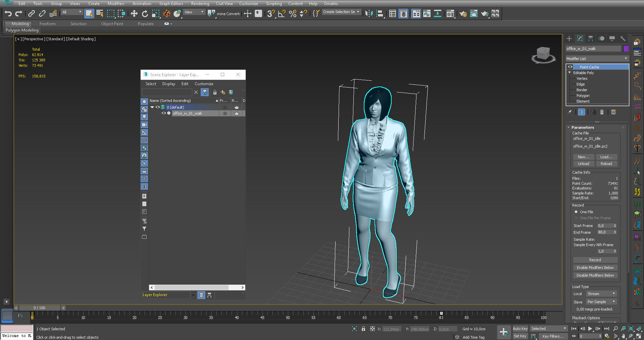
Task: Click the ViewCube in the viewport
Action: tap(543, 54)
